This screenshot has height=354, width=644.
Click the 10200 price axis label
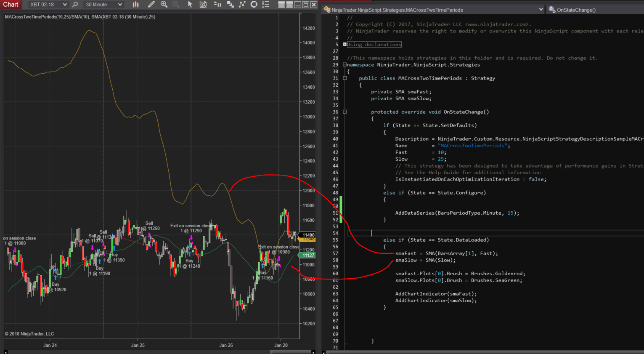309,324
